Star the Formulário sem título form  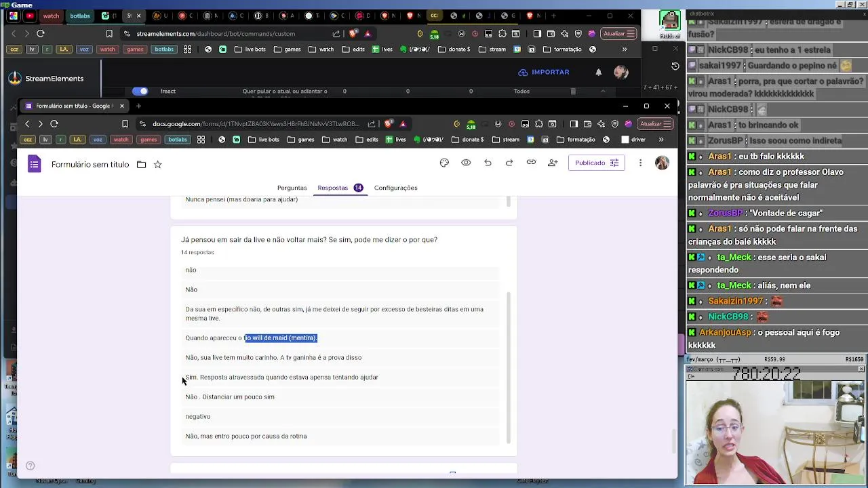[157, 164]
